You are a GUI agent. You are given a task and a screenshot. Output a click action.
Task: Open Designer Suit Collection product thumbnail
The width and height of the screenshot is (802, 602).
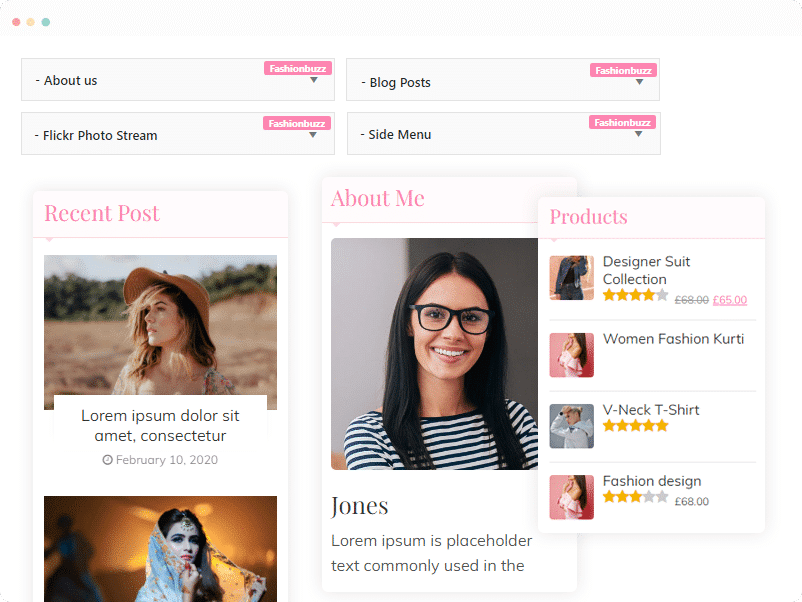[x=571, y=278]
